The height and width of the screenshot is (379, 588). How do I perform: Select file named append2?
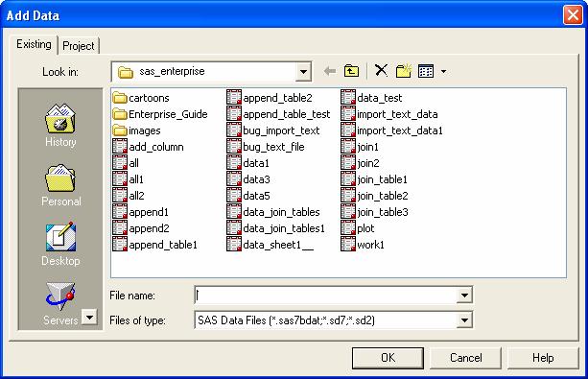(141, 228)
